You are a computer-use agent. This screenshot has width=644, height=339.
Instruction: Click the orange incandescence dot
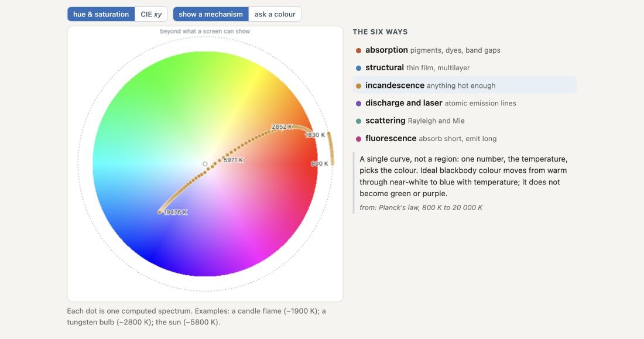pos(358,86)
